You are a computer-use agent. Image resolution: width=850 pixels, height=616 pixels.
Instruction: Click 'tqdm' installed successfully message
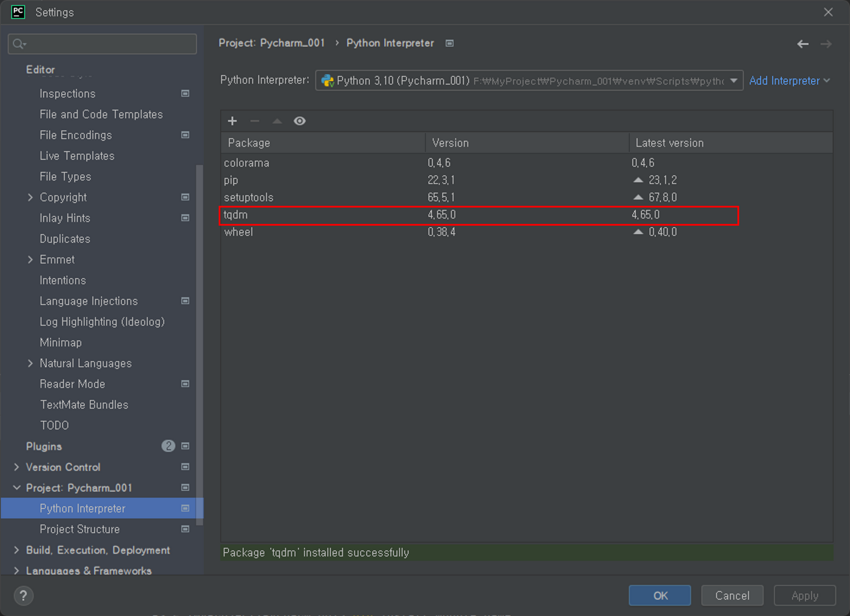pos(316,553)
